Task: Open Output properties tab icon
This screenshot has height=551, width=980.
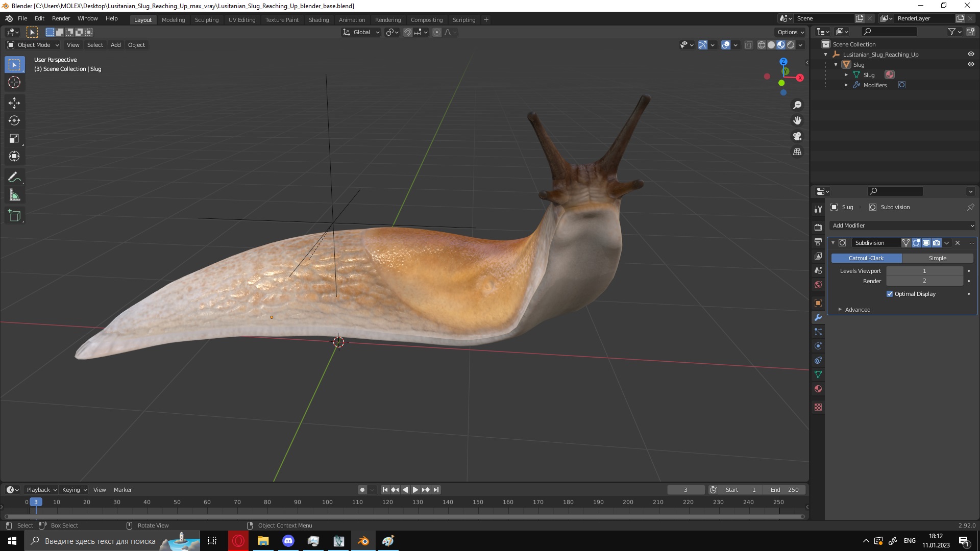Action: [x=818, y=241]
